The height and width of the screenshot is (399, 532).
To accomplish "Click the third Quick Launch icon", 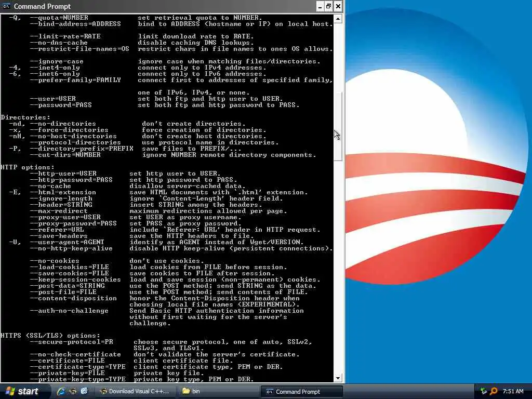I will click(84, 391).
